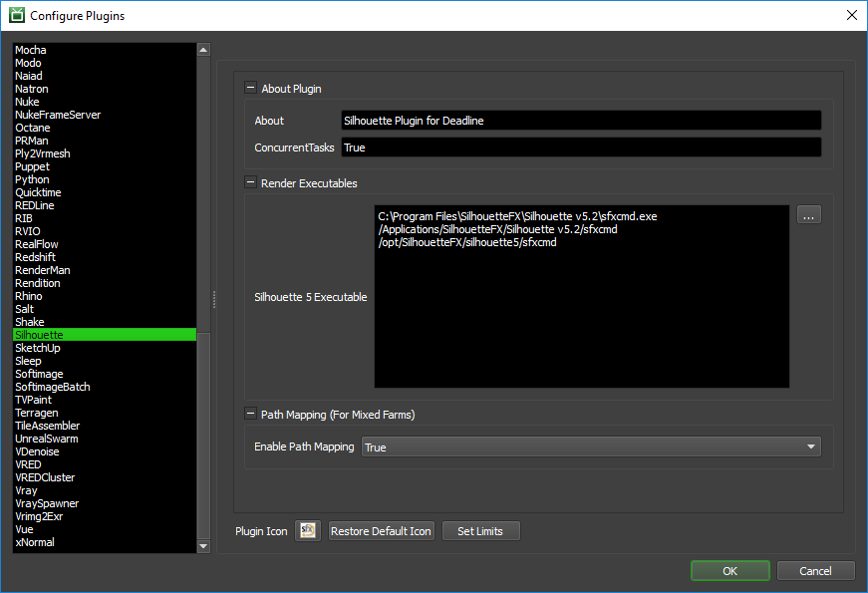Viewport: 868px width, 593px height.
Task: Select Nuke in the plugin list
Action: (105, 102)
